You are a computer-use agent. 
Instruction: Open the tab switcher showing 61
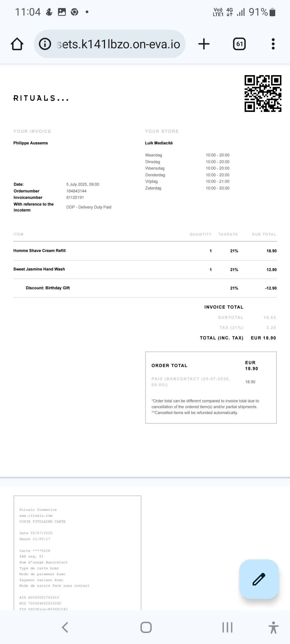pyautogui.click(x=239, y=44)
